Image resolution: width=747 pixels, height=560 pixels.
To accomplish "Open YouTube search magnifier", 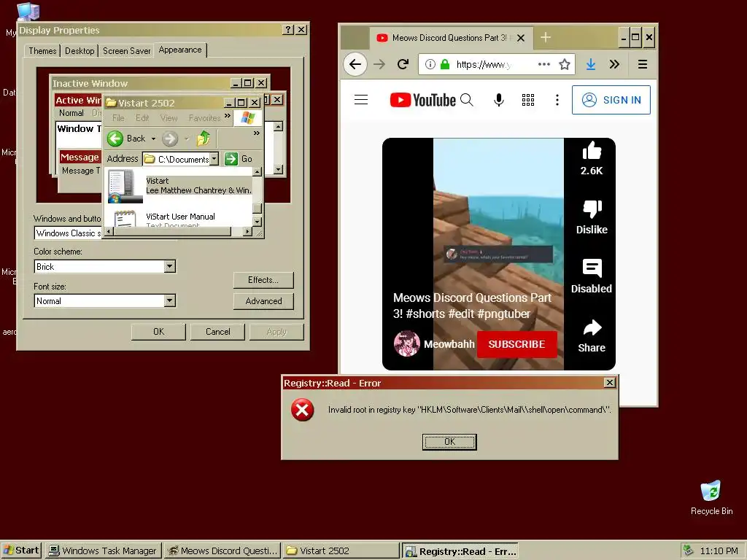I will [467, 100].
